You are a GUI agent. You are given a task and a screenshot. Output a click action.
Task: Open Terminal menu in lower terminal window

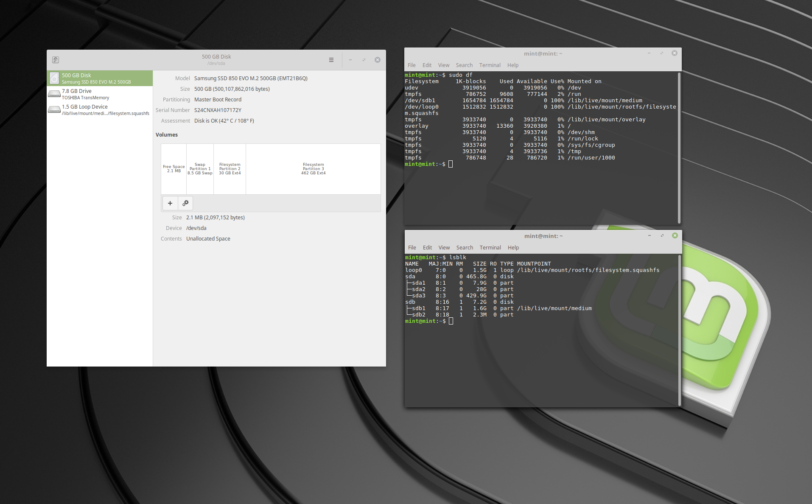click(x=490, y=248)
